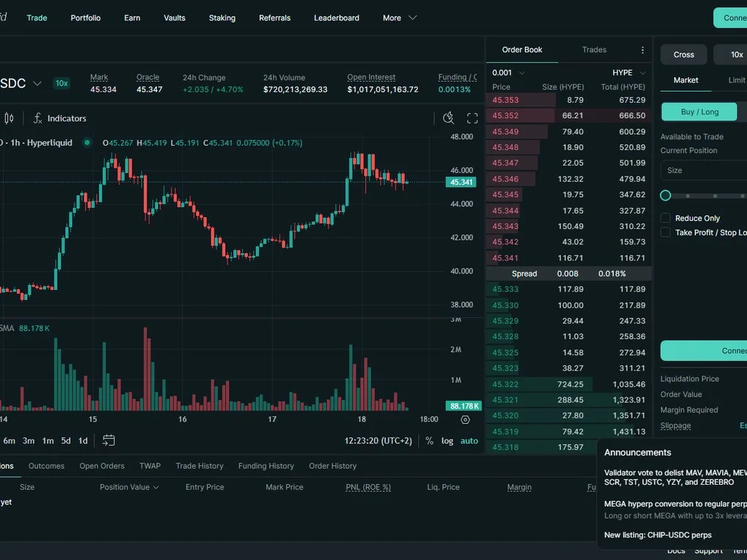Viewport: 747px width, 560px height.
Task: Set chart range to 1m
Action: coord(48,441)
